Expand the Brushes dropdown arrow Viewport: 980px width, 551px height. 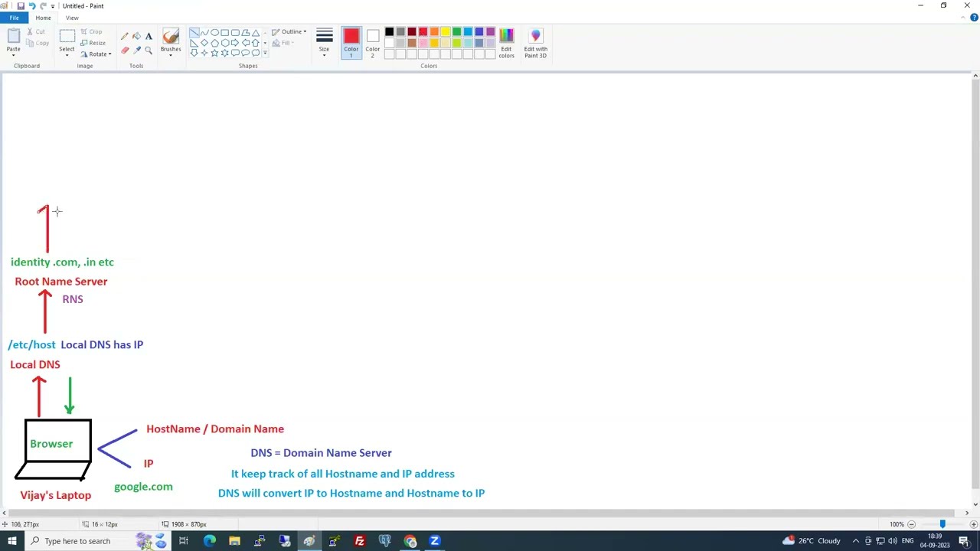click(171, 54)
